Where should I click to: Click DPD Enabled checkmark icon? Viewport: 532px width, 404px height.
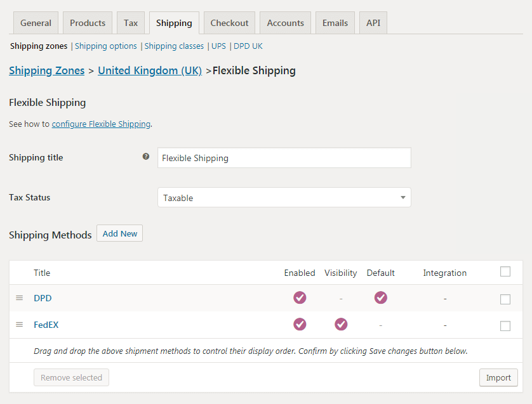coord(300,297)
